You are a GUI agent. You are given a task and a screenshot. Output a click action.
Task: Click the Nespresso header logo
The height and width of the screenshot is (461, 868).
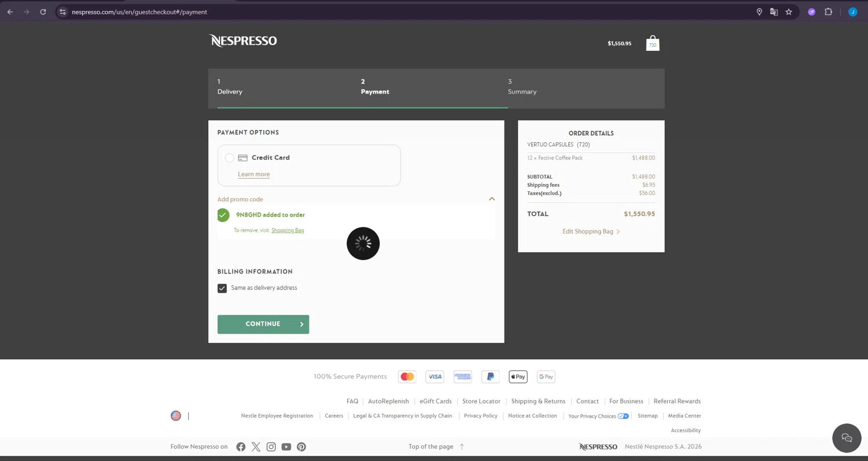tap(243, 40)
